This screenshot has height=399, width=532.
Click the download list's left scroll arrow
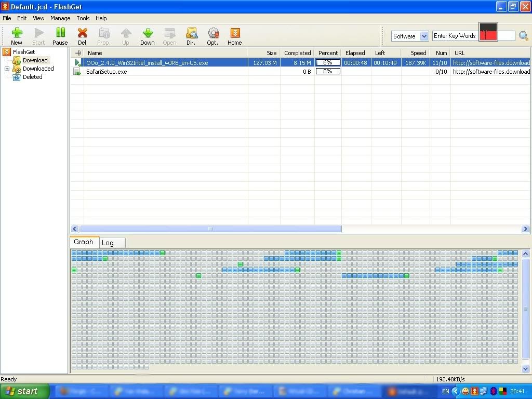point(75,229)
